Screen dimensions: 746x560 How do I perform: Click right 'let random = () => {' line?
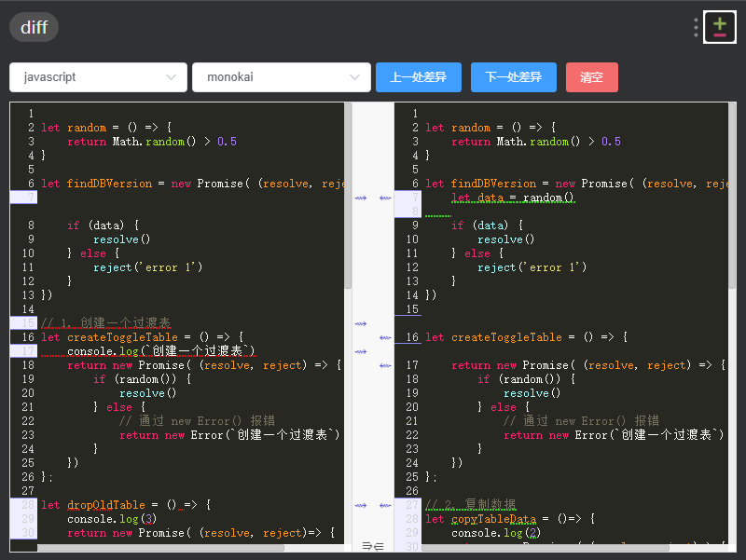[x=490, y=128]
